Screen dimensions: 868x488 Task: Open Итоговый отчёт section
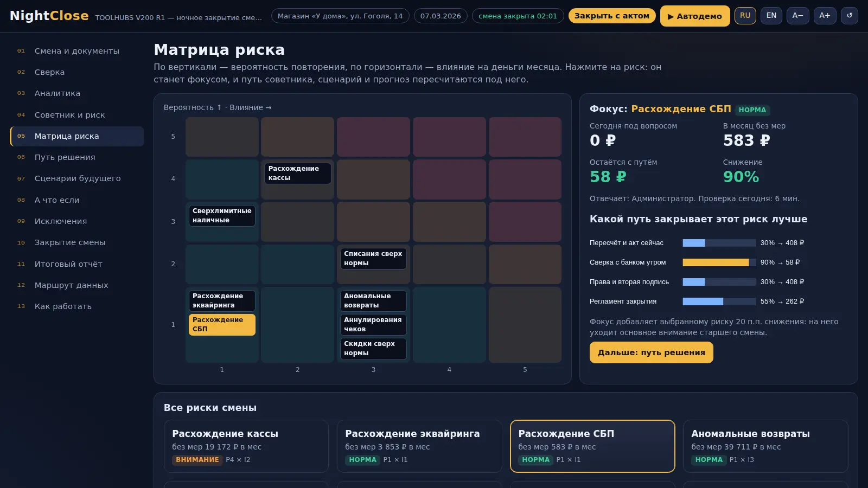(77, 264)
